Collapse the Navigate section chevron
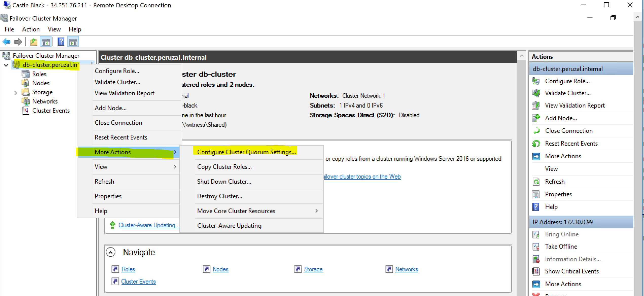This screenshot has width=644, height=296. pyautogui.click(x=111, y=252)
